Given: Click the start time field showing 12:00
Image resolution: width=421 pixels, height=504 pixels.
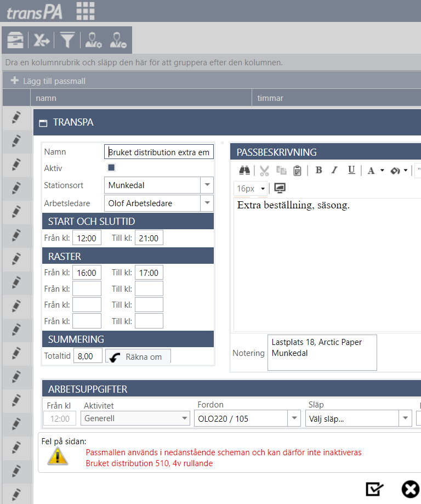Looking at the screenshot, I should pos(87,238).
